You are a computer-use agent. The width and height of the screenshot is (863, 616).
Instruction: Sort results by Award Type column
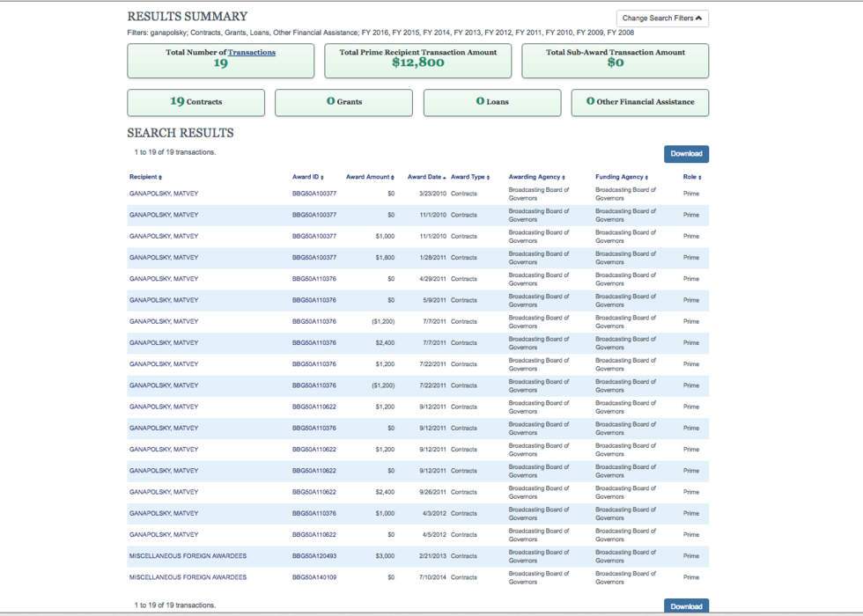469,177
